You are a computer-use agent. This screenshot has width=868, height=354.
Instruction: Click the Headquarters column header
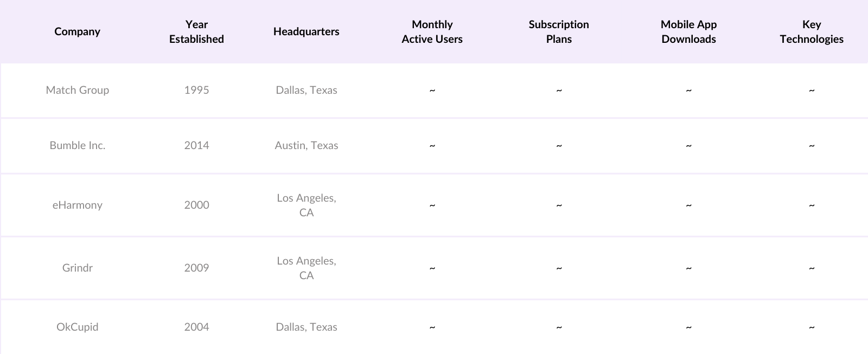[x=306, y=31]
